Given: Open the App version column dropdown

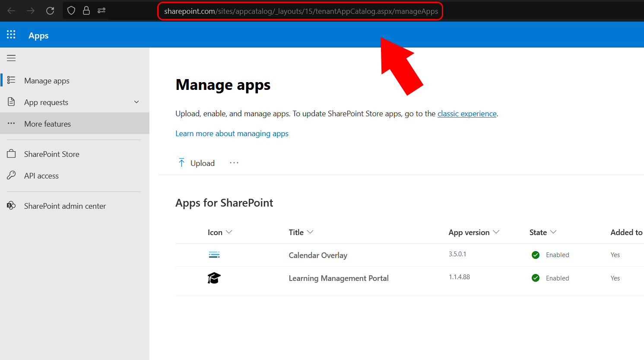Looking at the screenshot, I should click(496, 232).
